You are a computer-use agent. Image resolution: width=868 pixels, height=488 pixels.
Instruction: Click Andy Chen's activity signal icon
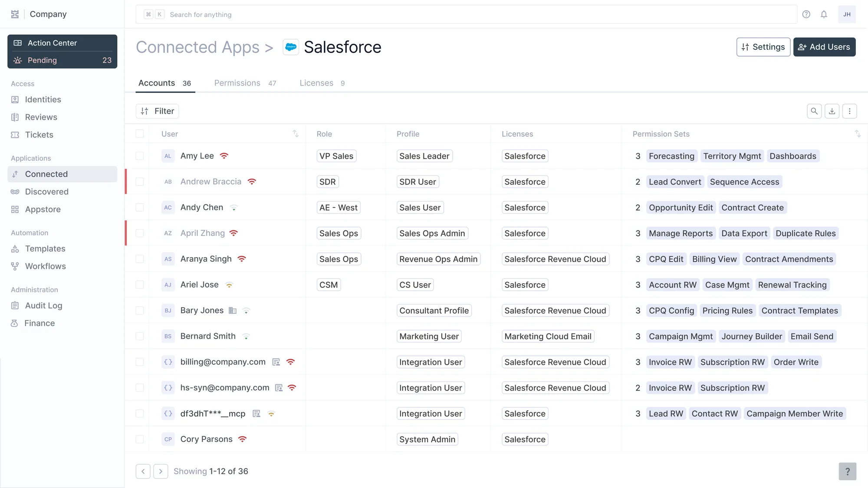pos(234,208)
